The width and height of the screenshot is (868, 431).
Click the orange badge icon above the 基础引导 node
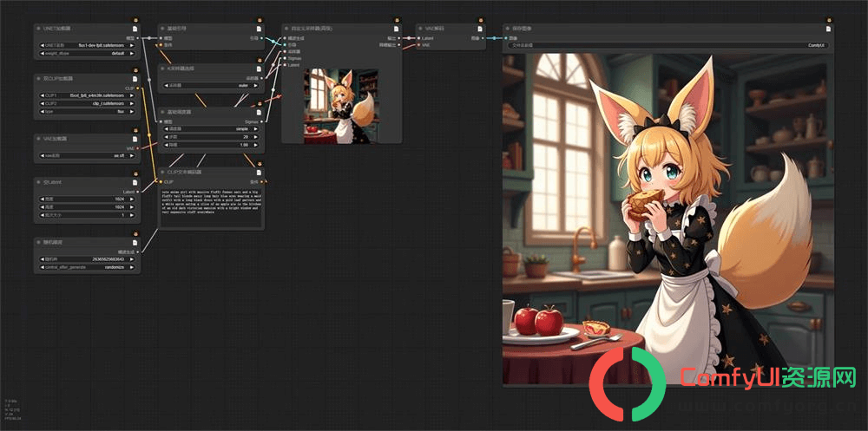pyautogui.click(x=260, y=20)
